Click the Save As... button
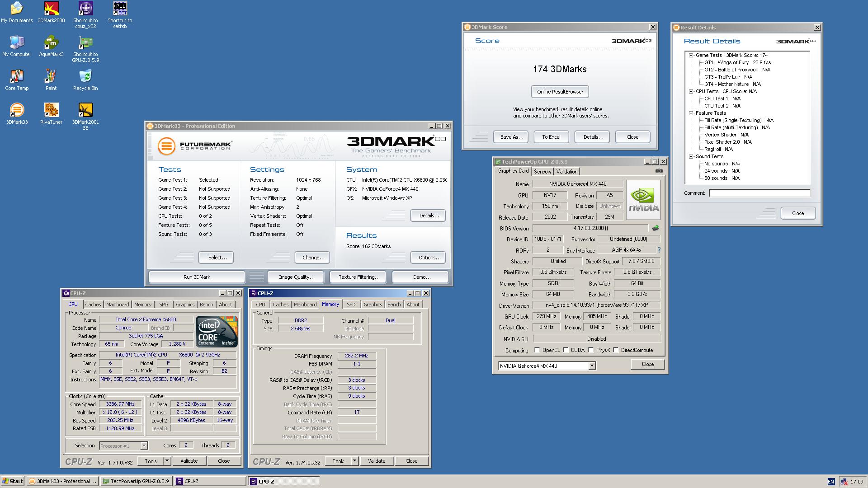 click(511, 137)
